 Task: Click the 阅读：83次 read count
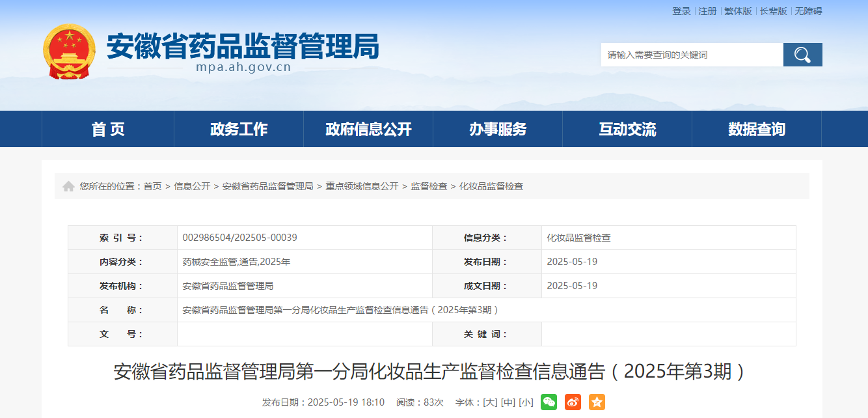tap(420, 402)
